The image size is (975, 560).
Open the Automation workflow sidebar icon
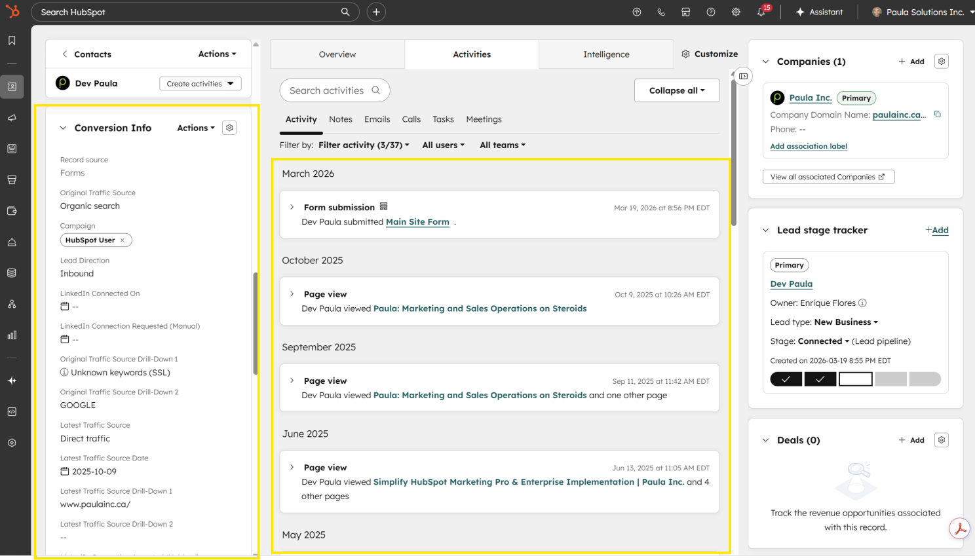coord(12,304)
